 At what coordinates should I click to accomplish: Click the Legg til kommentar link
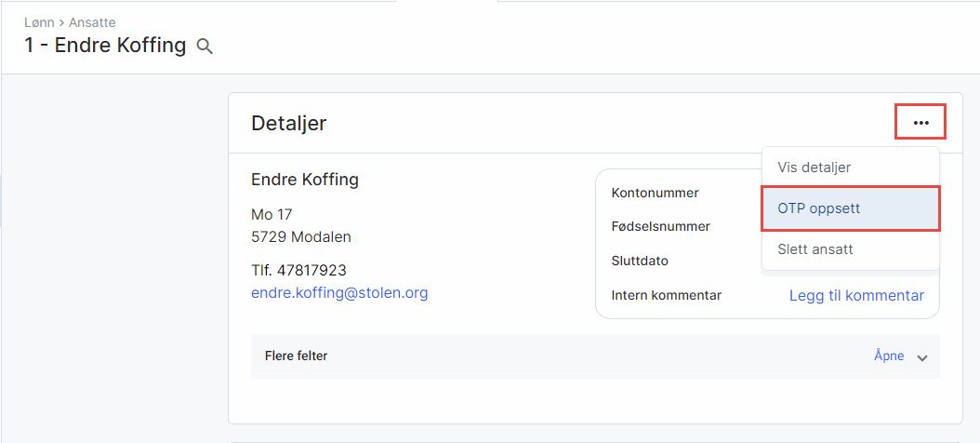click(856, 296)
